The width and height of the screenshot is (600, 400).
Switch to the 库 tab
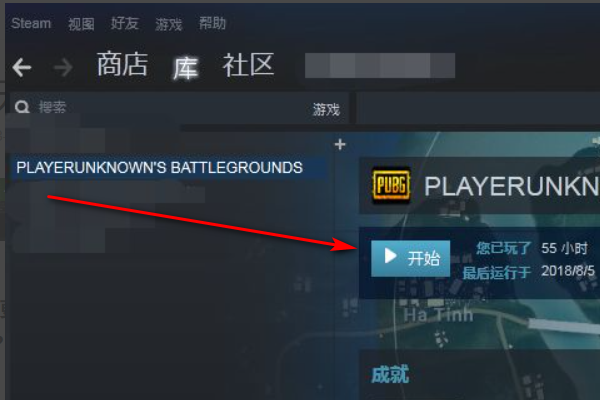click(185, 68)
